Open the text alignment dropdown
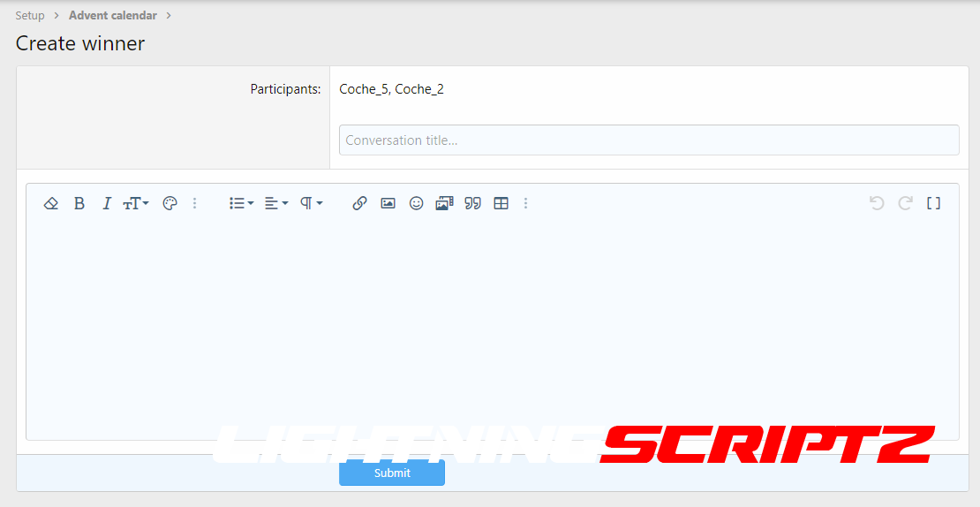The image size is (980, 507). (x=276, y=203)
